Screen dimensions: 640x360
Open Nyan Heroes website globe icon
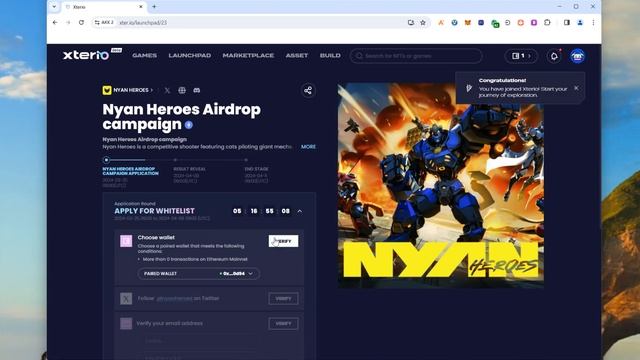pos(182,90)
